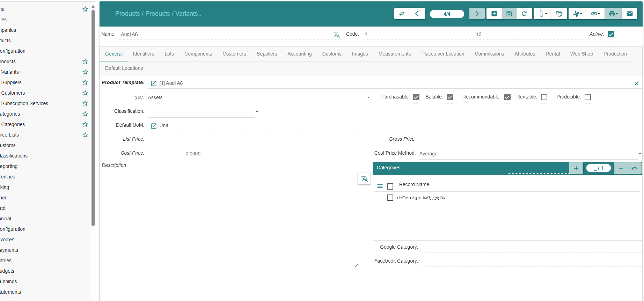Go to the previous record
Image resolution: width=644 pixels, height=301 pixels.
(x=417, y=14)
